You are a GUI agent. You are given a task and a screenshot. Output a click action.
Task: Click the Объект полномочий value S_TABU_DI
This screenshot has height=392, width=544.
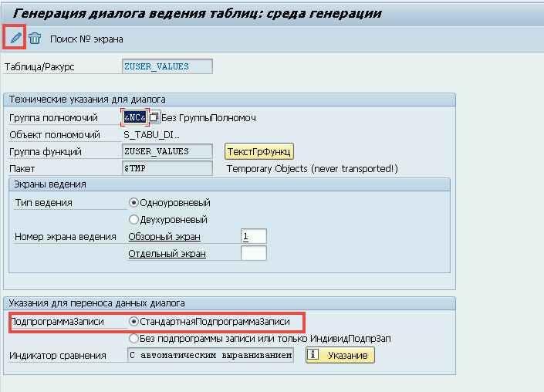pyautogui.click(x=152, y=134)
